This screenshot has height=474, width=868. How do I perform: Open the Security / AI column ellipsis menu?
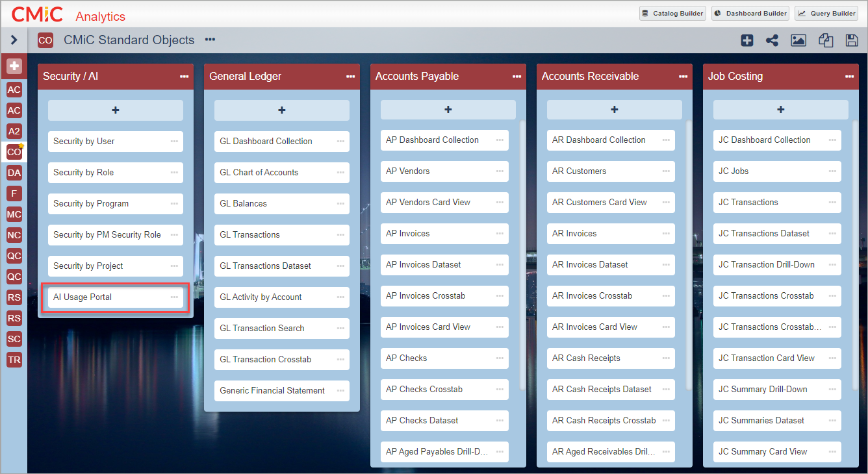(185, 77)
